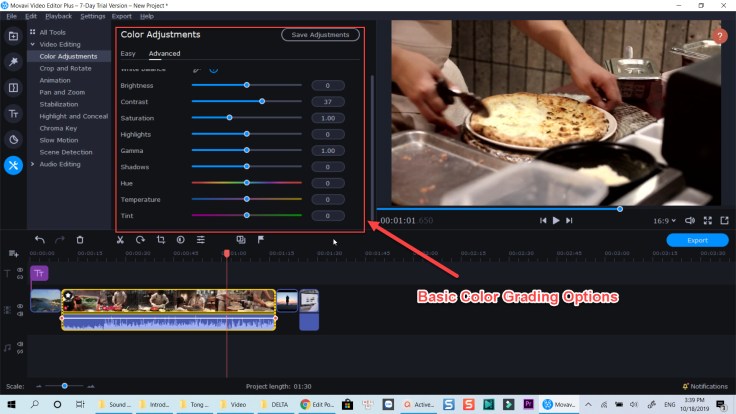The height and width of the screenshot is (414, 736).
Task: Show hidden icons in system tray
Action: coord(588,404)
